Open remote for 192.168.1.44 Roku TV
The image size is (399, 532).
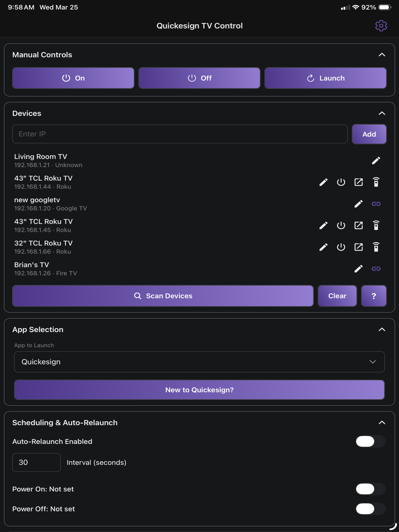(x=376, y=182)
